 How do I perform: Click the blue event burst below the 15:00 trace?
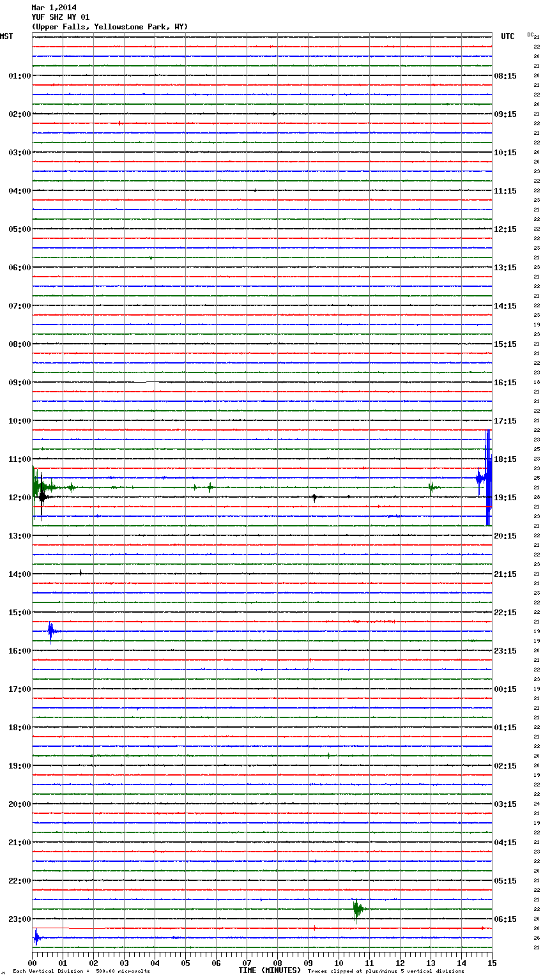(52, 632)
